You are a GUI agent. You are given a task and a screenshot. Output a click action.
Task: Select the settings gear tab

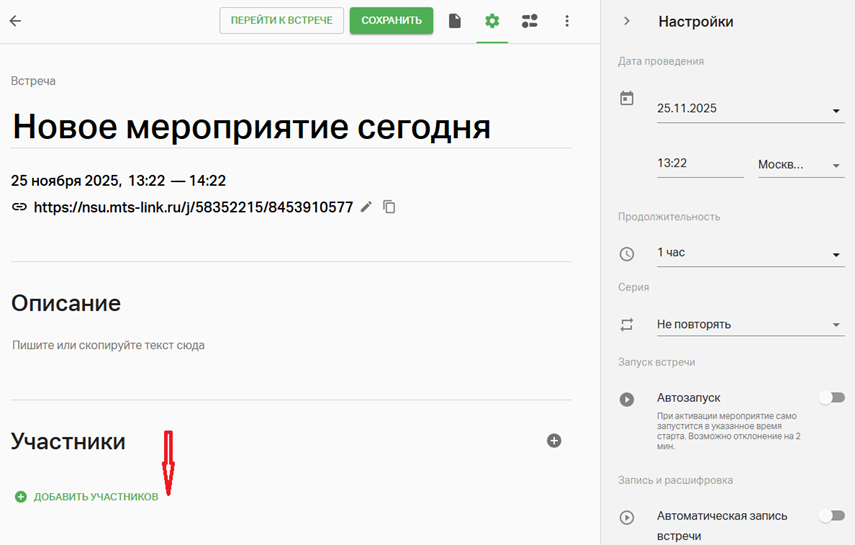tap(491, 21)
